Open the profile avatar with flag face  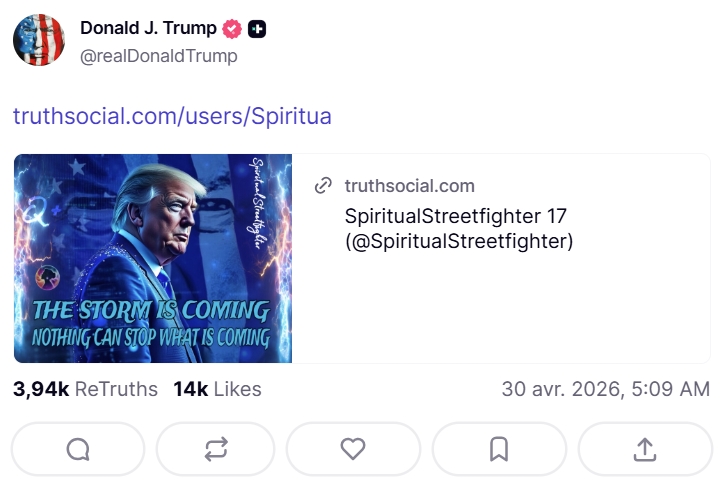click(x=39, y=40)
